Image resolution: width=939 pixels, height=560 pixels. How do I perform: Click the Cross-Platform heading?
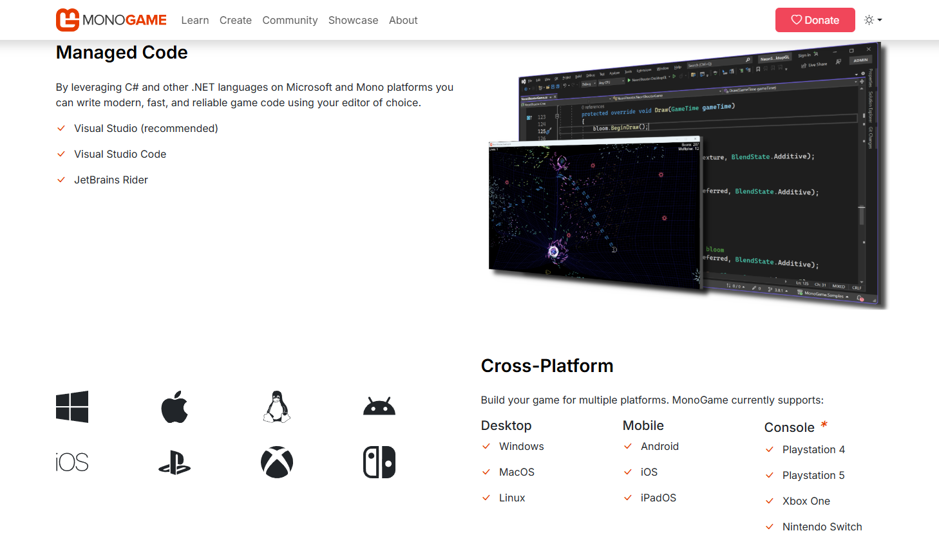[x=547, y=366]
